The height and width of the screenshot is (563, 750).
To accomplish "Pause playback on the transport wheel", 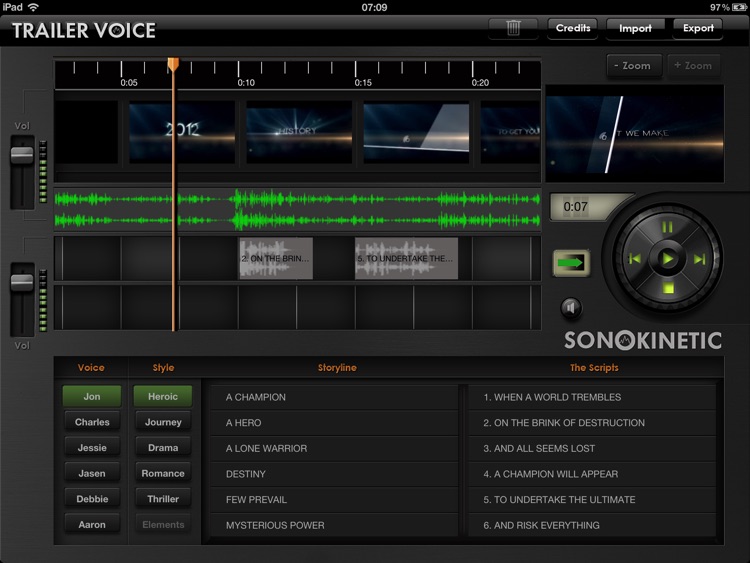I will (667, 227).
